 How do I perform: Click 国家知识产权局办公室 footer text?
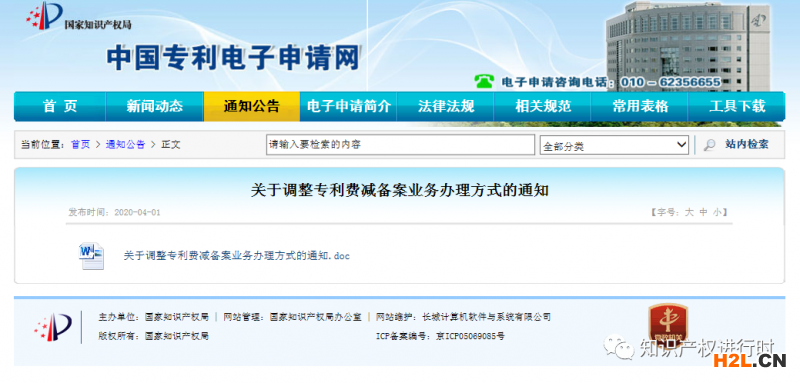point(316,317)
